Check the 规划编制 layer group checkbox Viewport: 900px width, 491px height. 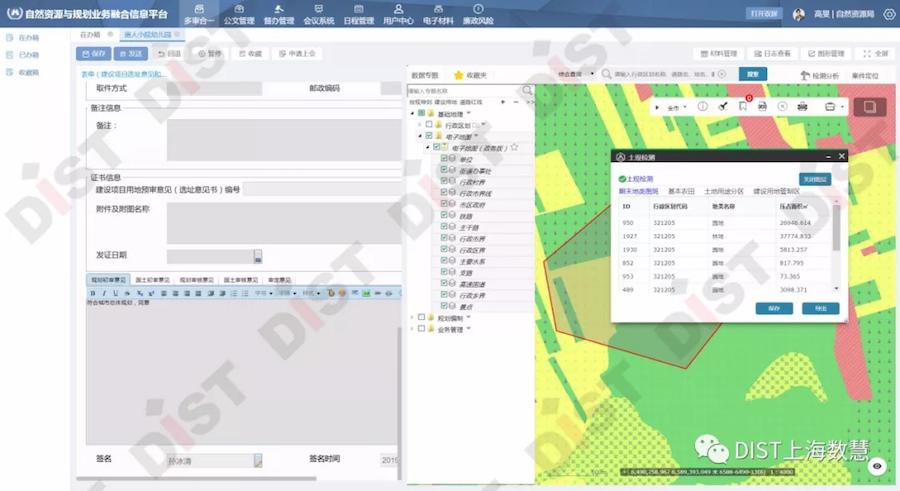point(421,318)
